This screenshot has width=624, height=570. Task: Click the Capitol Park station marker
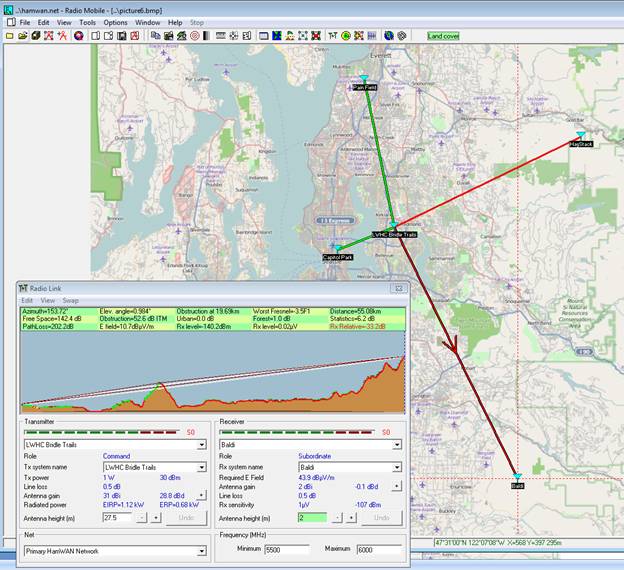point(338,250)
